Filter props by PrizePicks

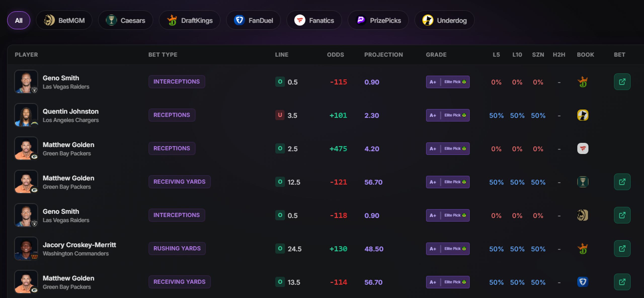(378, 20)
